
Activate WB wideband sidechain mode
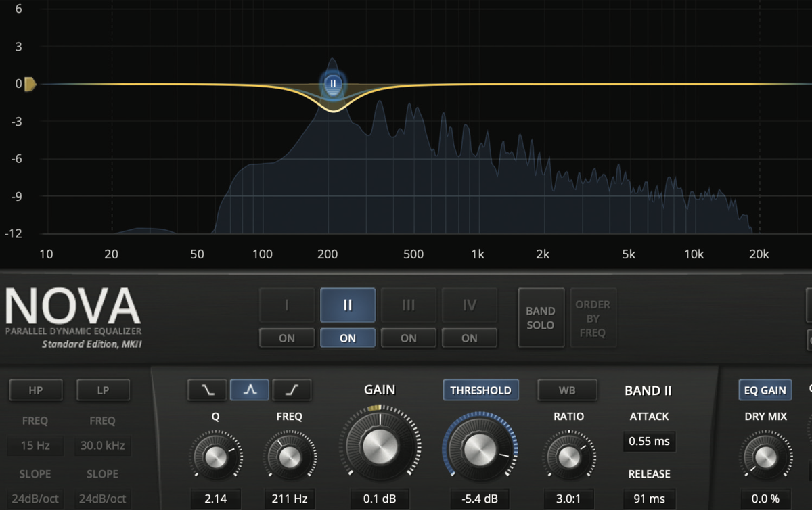pos(567,390)
